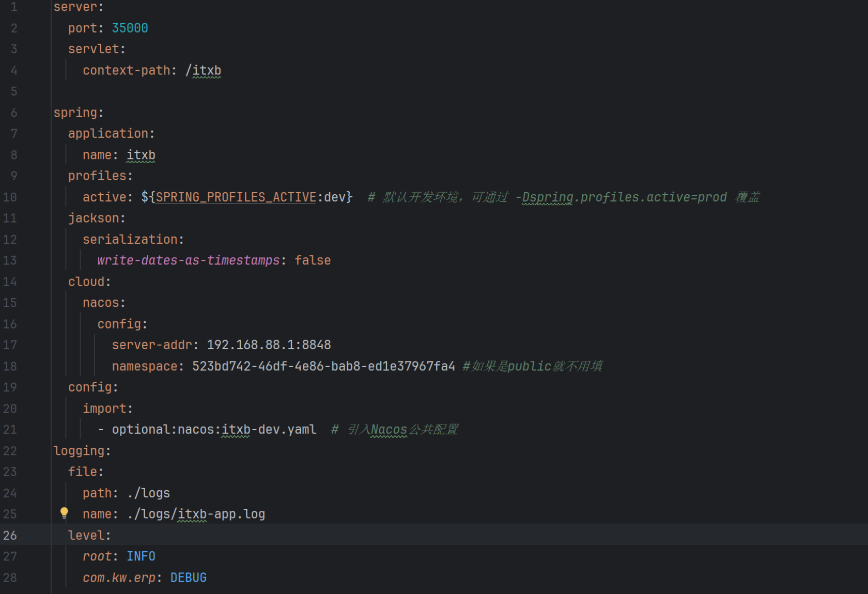Click the optional:nacos:itxb-dev.yaml import entry

(214, 429)
